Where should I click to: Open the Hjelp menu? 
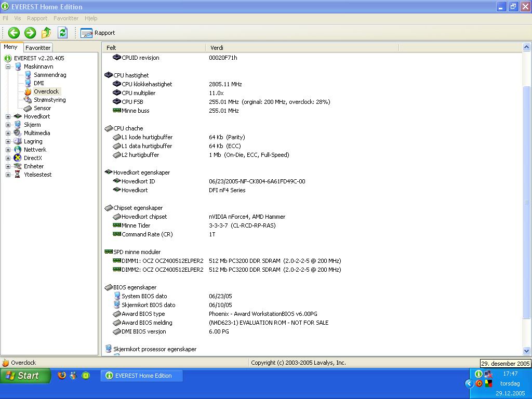[91, 18]
